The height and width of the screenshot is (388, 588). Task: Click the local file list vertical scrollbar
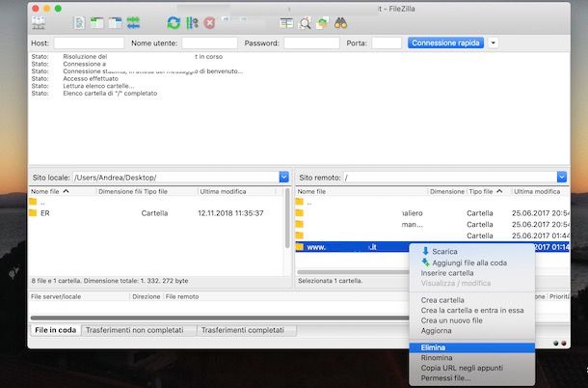[x=287, y=218]
